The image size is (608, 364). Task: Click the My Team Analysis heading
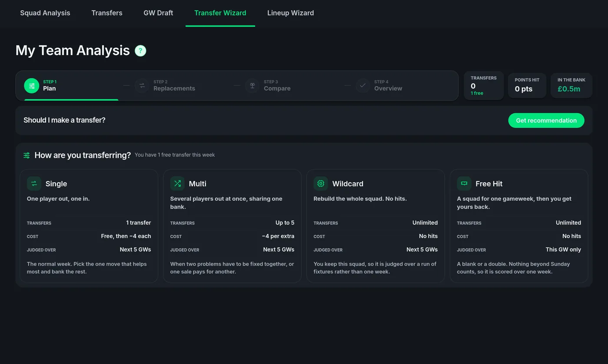tap(73, 50)
